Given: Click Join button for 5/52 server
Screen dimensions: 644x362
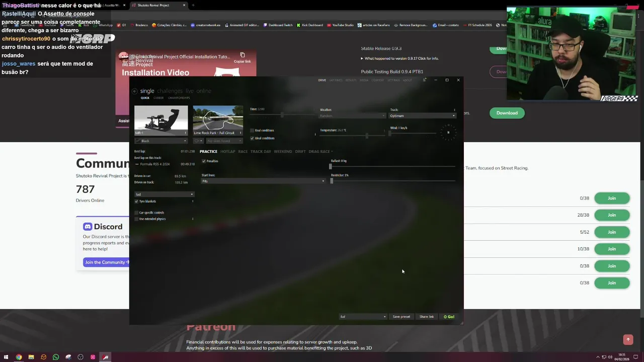Looking at the screenshot, I should (x=612, y=232).
